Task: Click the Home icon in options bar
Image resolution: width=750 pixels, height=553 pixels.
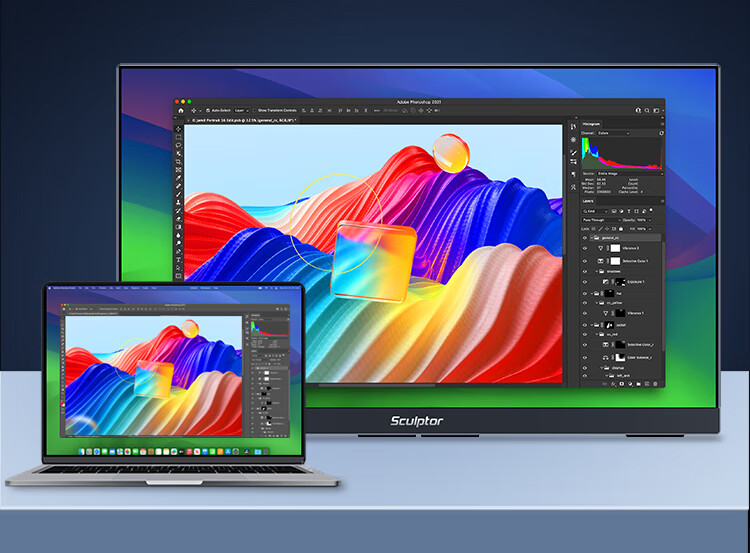Action: point(180,109)
